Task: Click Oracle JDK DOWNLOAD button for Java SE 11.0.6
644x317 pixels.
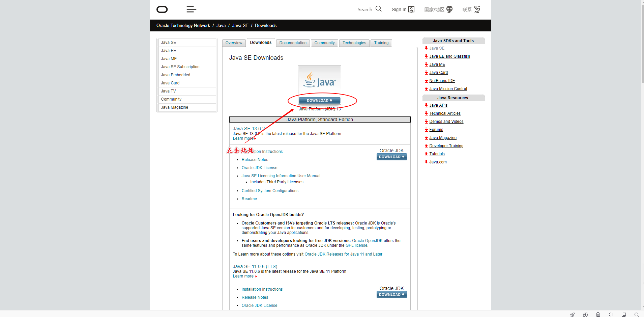Action: [392, 295]
